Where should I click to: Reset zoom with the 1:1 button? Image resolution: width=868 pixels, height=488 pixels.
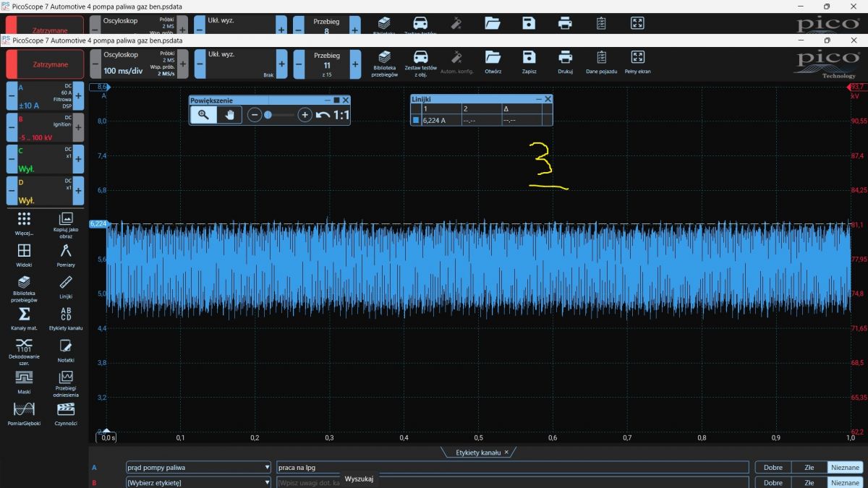341,114
